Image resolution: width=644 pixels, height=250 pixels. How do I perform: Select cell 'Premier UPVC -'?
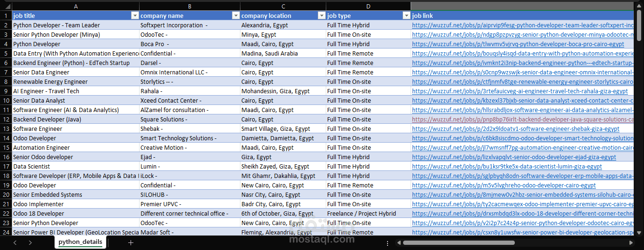click(190, 204)
